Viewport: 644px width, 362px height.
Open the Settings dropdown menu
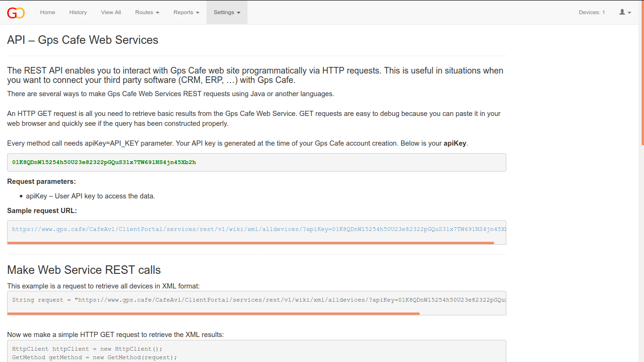tap(227, 12)
